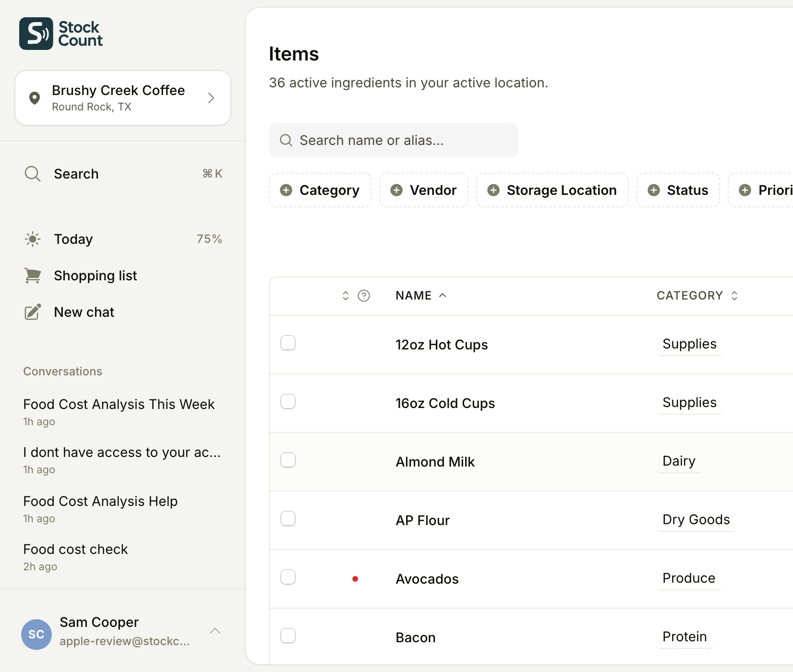Click the shopping cart icon
The width and height of the screenshot is (793, 672).
tap(33, 276)
